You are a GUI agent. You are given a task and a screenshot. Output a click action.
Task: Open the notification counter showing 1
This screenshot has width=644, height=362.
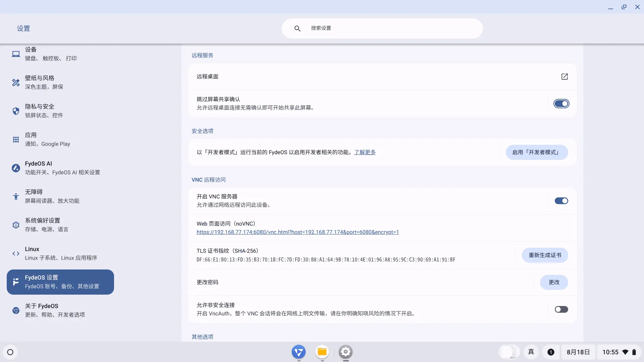coord(551,352)
